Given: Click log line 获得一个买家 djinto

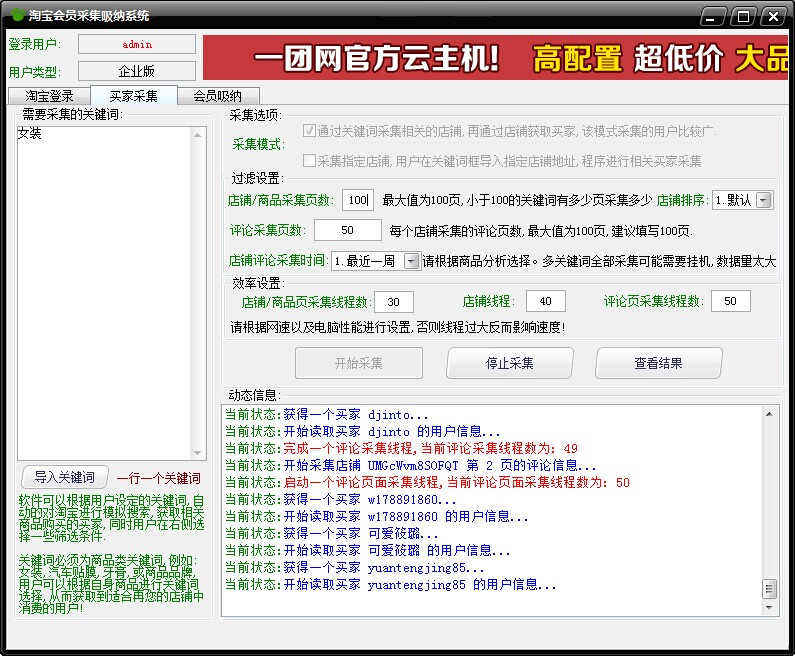Looking at the screenshot, I should tap(327, 415).
